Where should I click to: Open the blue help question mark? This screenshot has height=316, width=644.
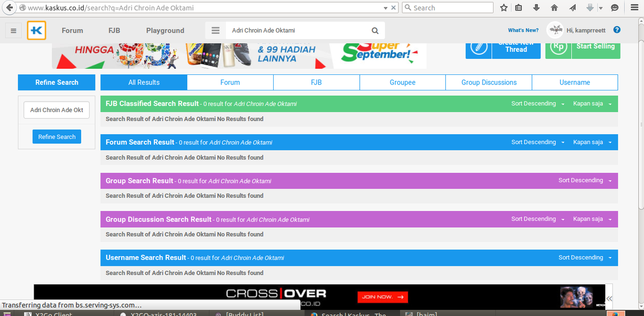[617, 30]
